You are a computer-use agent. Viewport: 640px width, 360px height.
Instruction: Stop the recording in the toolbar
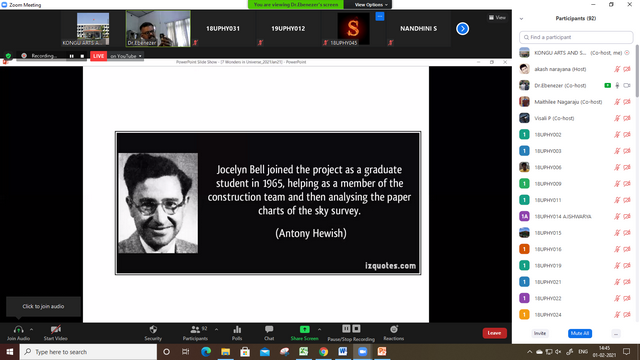356,329
